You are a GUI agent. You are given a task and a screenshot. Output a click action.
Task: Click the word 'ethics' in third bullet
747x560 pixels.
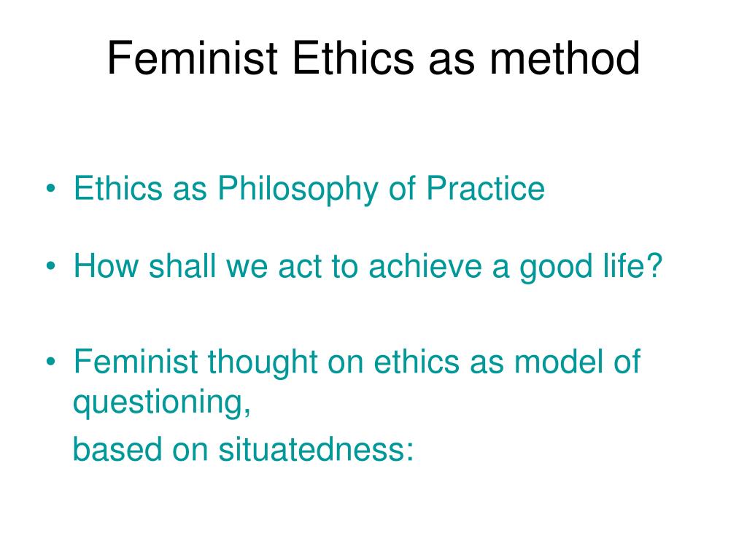(x=417, y=361)
